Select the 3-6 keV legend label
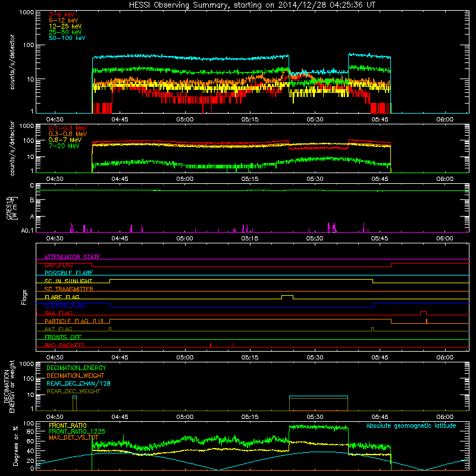The width and height of the screenshot is (476, 476). click(x=62, y=14)
